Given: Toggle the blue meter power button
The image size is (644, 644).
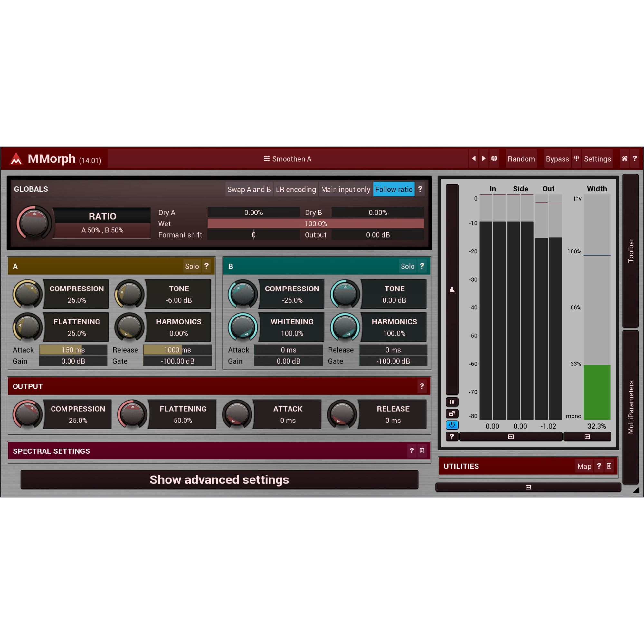Looking at the screenshot, I should tap(452, 425).
